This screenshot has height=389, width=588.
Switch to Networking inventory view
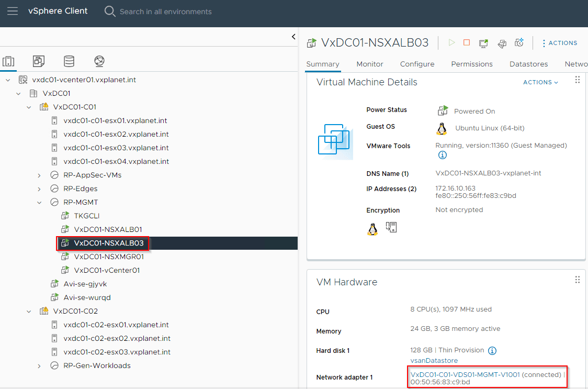(x=99, y=61)
